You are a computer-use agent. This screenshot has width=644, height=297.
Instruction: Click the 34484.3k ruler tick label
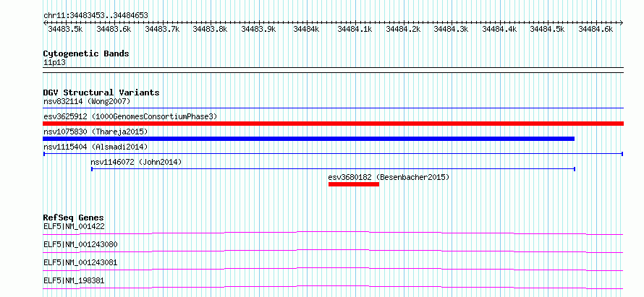coord(451,29)
